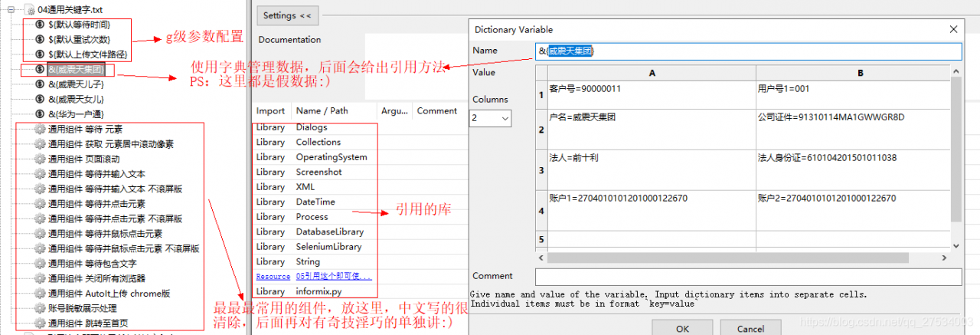Click the right arrow of the grid's horizontal scrollbar

(x=945, y=258)
